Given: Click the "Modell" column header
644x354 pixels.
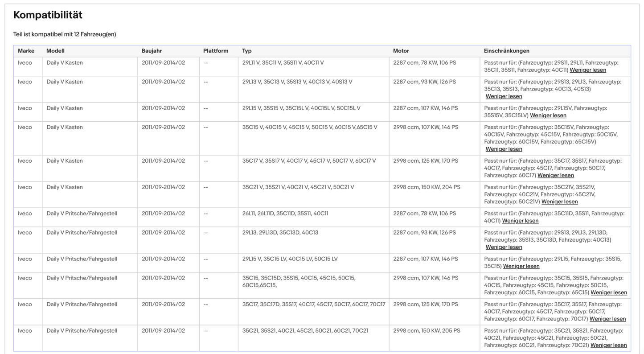Looking at the screenshot, I should pos(55,51).
